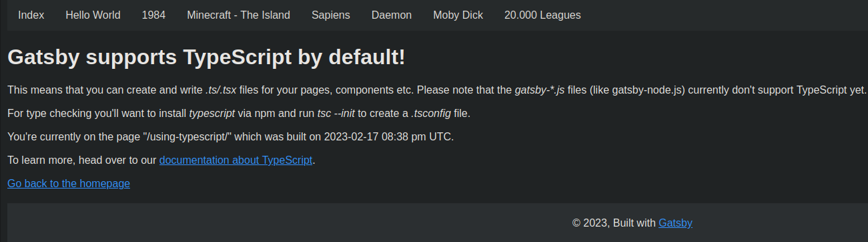
Task: Click the Gatsby supports TypeScript heading
Action: pos(206,57)
